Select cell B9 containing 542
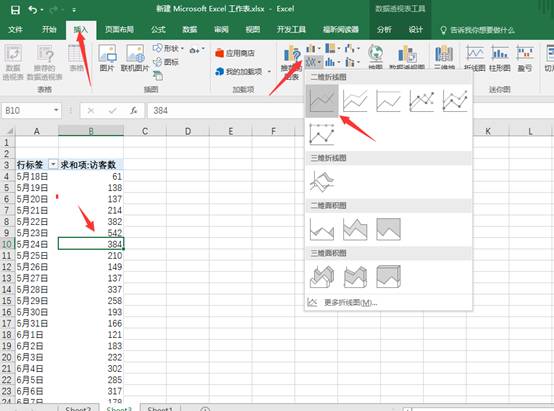 91,233
